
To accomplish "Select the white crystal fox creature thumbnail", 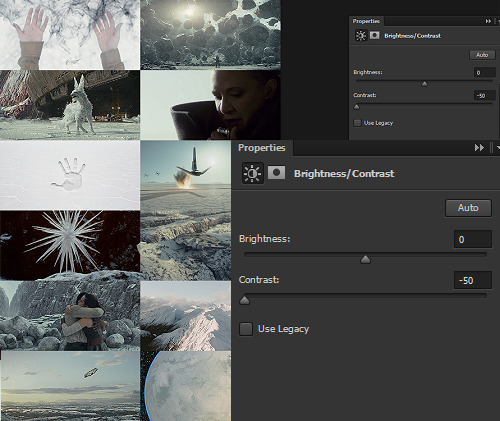I will (70, 105).
